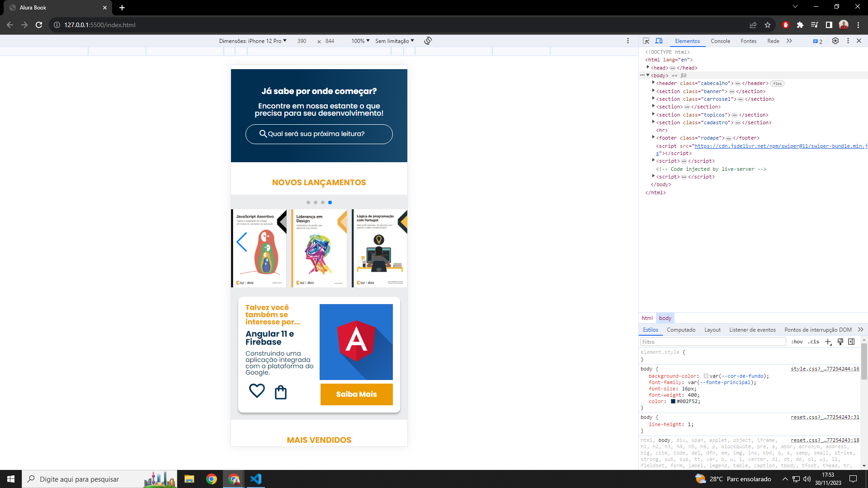
Task: Show more styles pane tabs chevron
Action: pyautogui.click(x=861, y=329)
